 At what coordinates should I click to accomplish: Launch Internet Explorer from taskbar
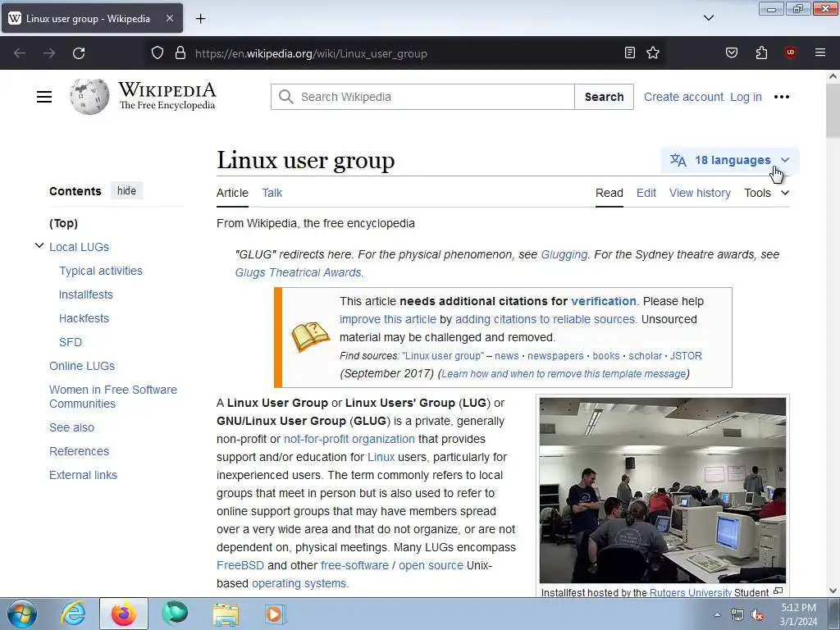click(73, 614)
